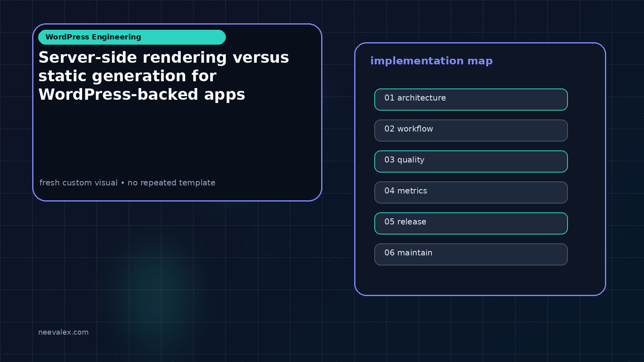Open the 06 maintain entry
This screenshot has width=644, height=362.
point(471,254)
